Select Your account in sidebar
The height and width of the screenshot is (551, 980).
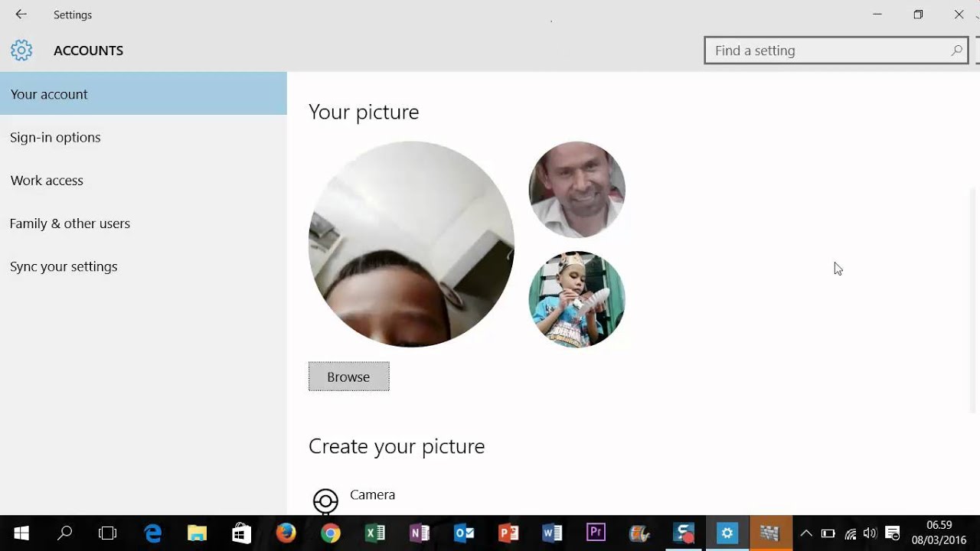click(x=143, y=93)
